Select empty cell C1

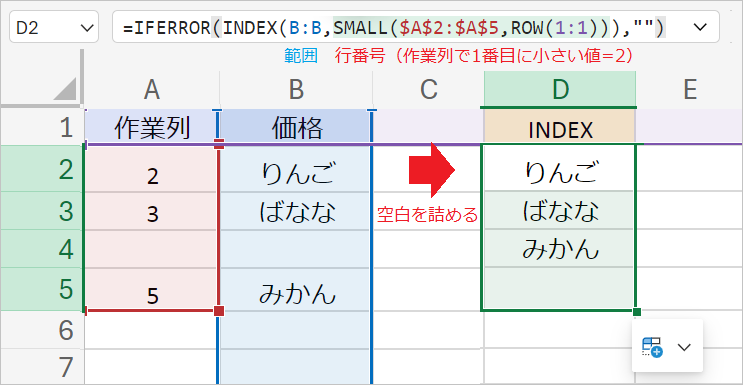(428, 127)
